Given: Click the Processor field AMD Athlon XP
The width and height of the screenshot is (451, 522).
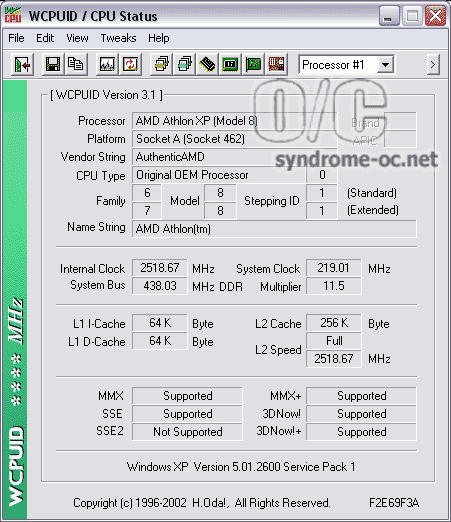Looking at the screenshot, I should click(234, 121).
